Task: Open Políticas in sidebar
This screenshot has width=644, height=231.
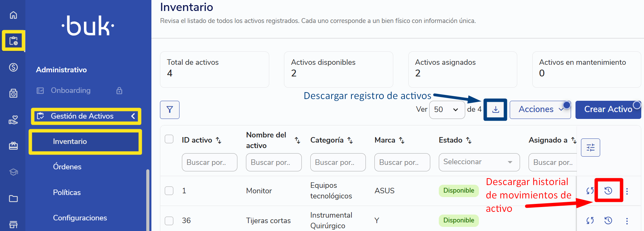Action: point(67,193)
